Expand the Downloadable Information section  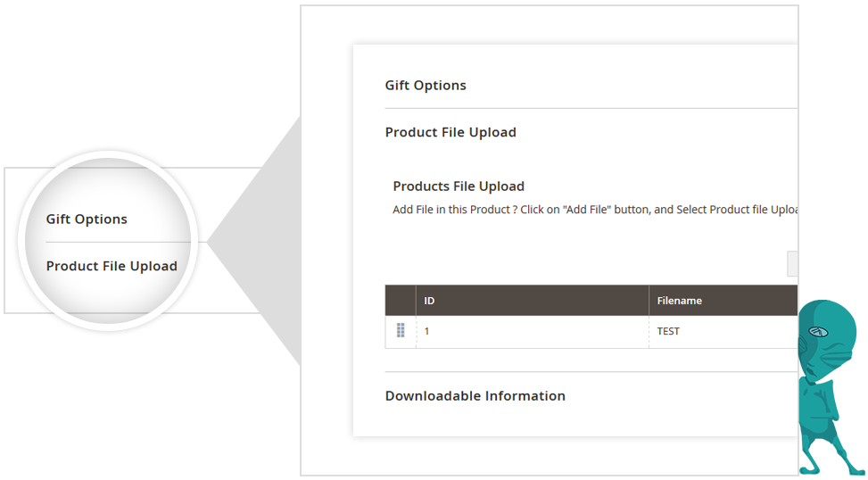tap(475, 396)
